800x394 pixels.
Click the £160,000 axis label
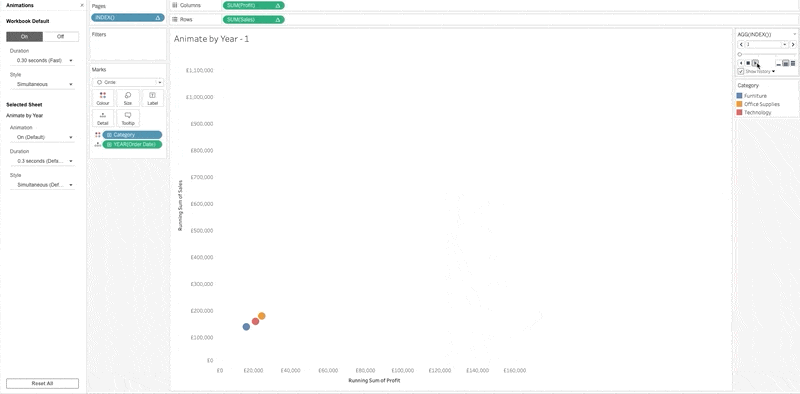point(515,371)
